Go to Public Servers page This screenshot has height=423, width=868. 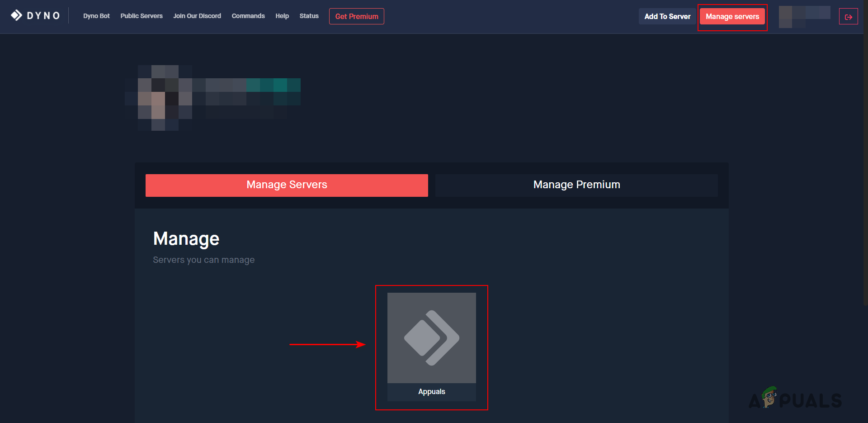pos(142,16)
